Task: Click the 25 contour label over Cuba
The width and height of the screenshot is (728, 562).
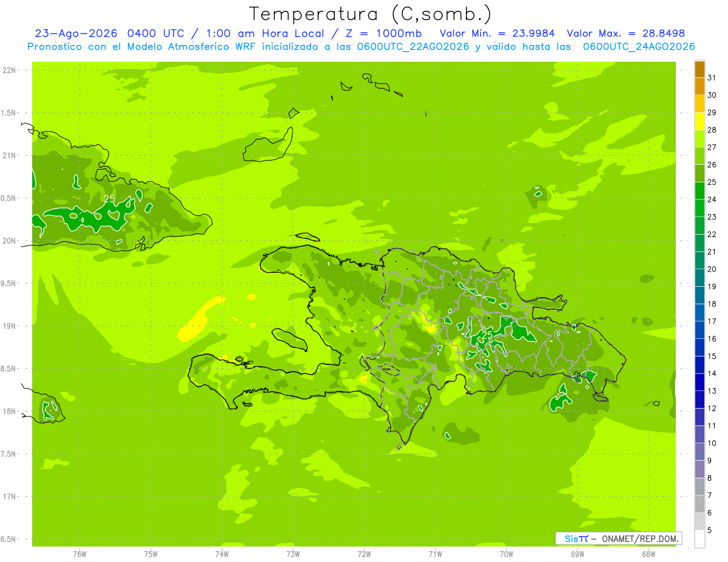Action: pos(109,199)
